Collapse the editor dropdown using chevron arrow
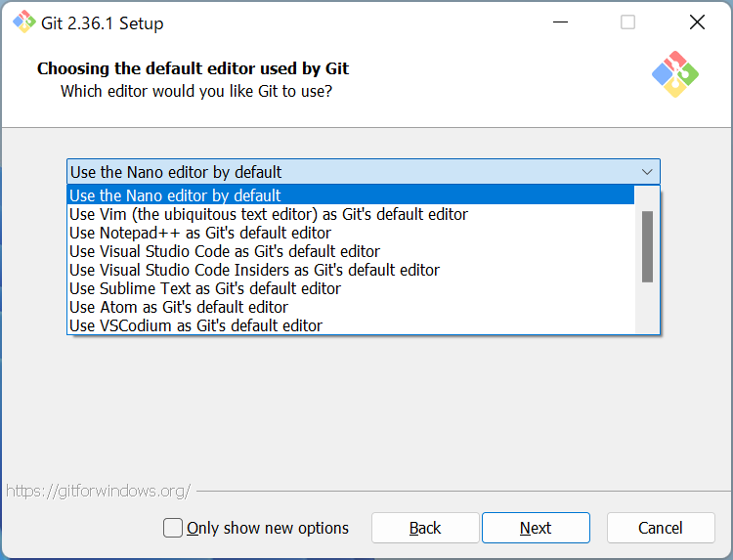The image size is (733, 560). point(647,172)
